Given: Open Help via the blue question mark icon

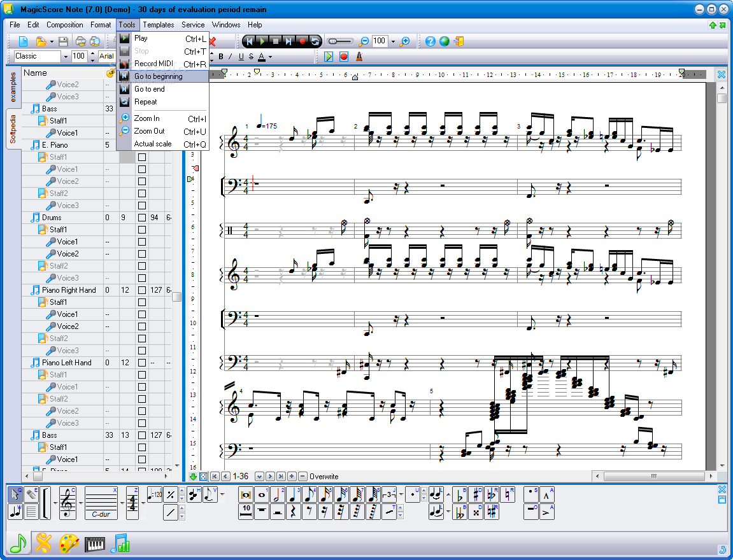Looking at the screenshot, I should tap(431, 41).
